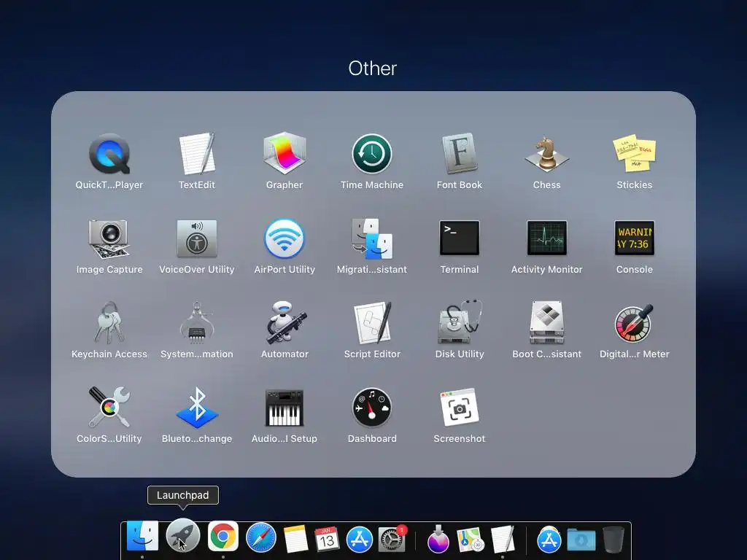747x560 pixels.
Task: Open AirPort Utility
Action: (285, 238)
